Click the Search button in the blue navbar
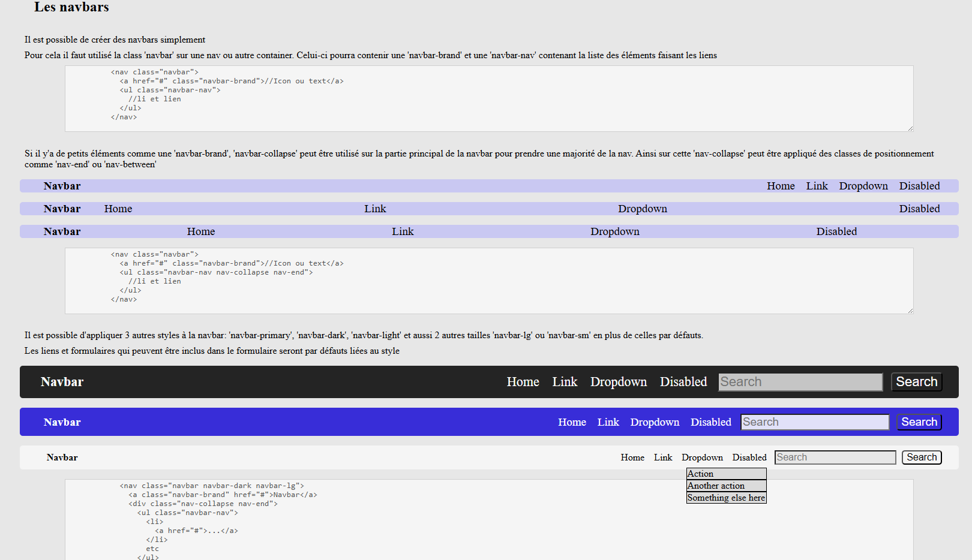The height and width of the screenshot is (560, 972). coord(919,422)
